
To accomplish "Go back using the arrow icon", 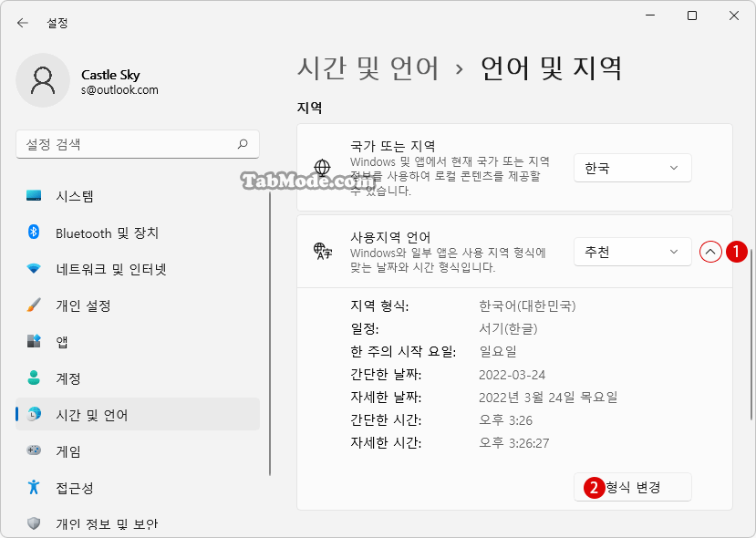I will (22, 23).
